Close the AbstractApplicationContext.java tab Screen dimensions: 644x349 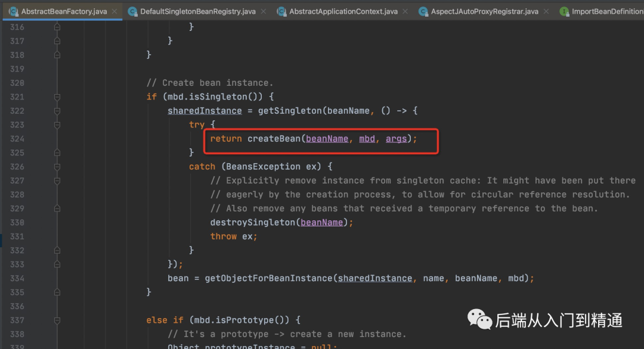pyautogui.click(x=405, y=11)
